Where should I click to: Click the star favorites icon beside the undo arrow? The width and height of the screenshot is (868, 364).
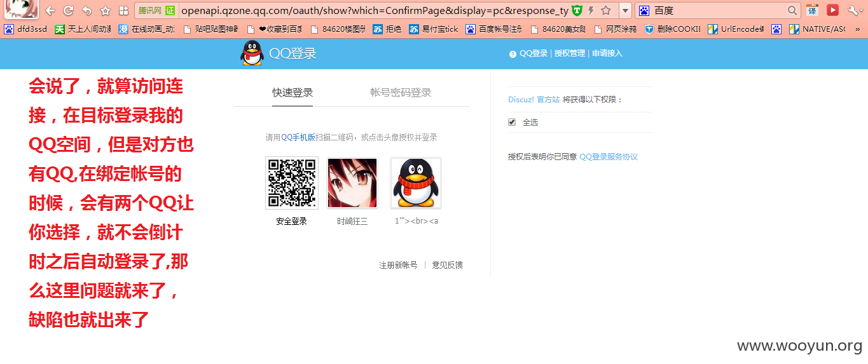tap(106, 11)
